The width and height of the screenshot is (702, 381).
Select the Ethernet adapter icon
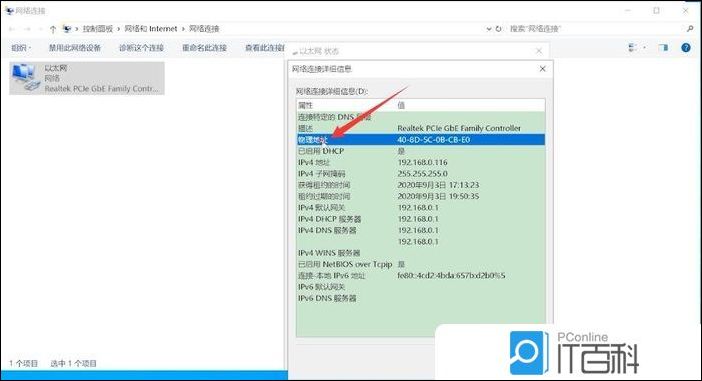pos(25,77)
